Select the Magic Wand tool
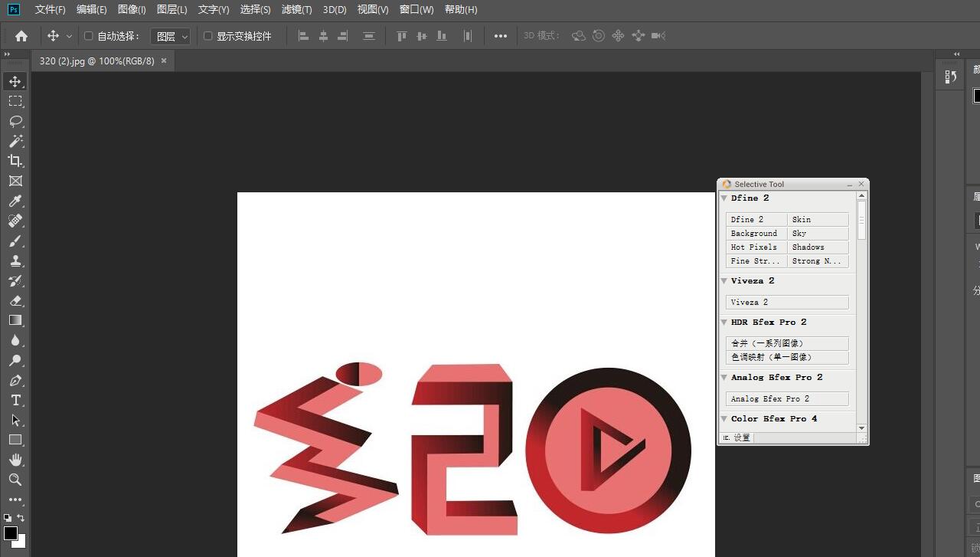The image size is (980, 557). click(15, 141)
